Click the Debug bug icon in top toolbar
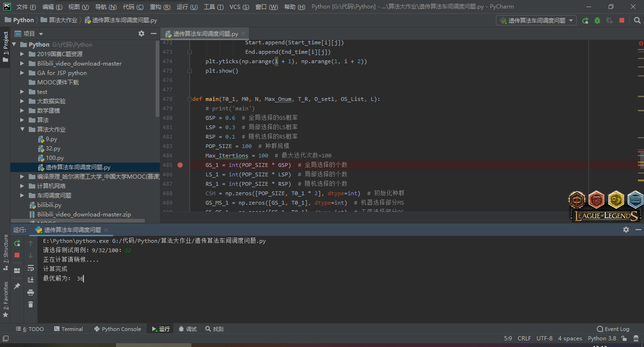The height and width of the screenshot is (347, 644). coord(597,20)
